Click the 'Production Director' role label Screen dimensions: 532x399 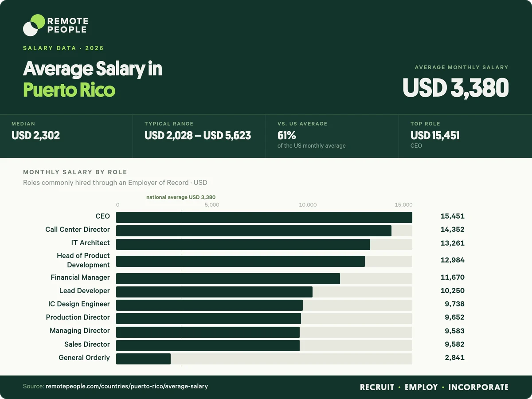click(x=78, y=317)
